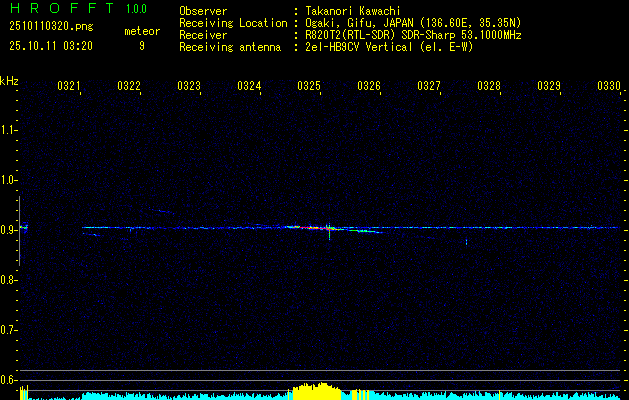Click the 0325 time marker

click(x=309, y=85)
